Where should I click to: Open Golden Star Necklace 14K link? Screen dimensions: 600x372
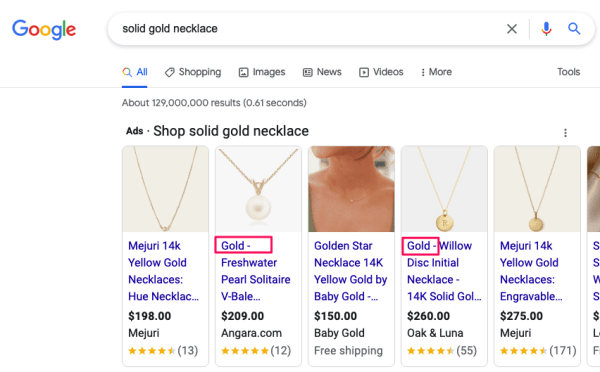351,271
